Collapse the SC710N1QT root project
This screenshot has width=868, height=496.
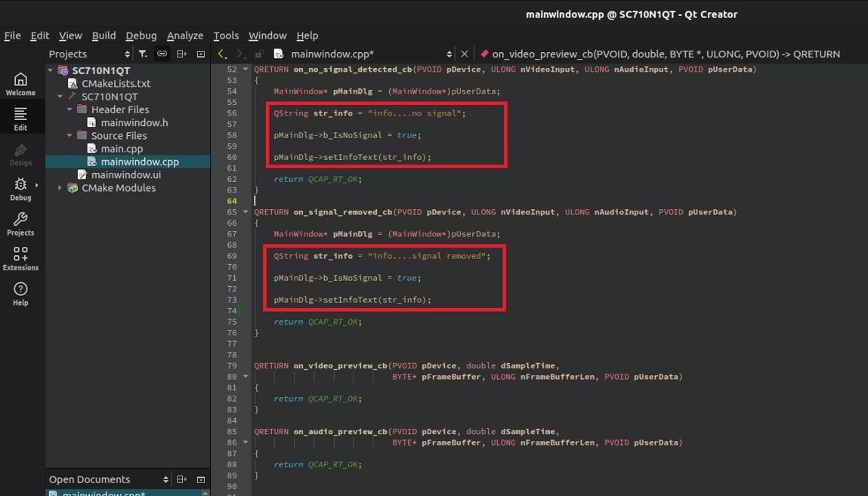tap(51, 70)
